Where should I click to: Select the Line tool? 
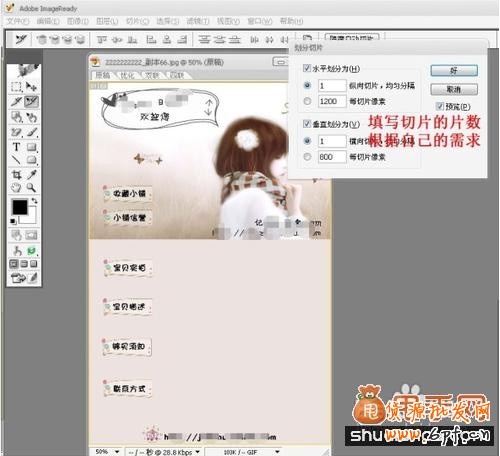[16, 160]
